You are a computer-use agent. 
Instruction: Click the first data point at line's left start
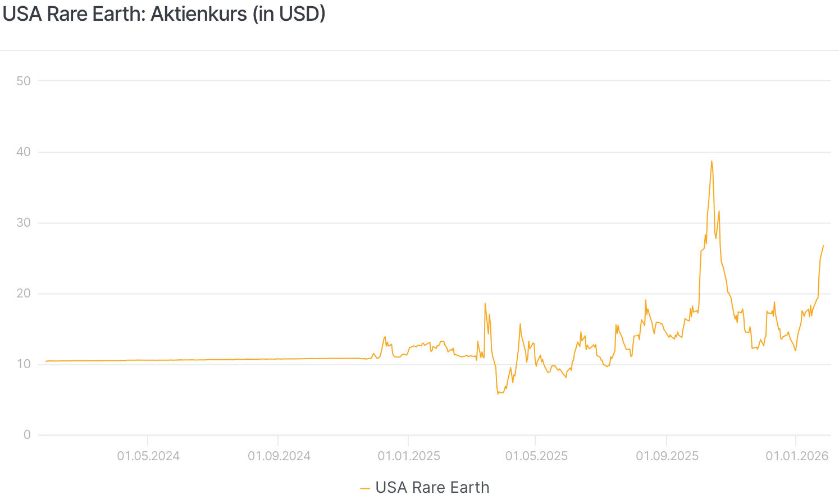[46, 361]
